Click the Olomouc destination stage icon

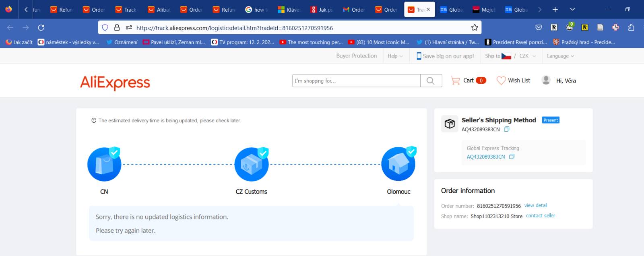(x=398, y=164)
